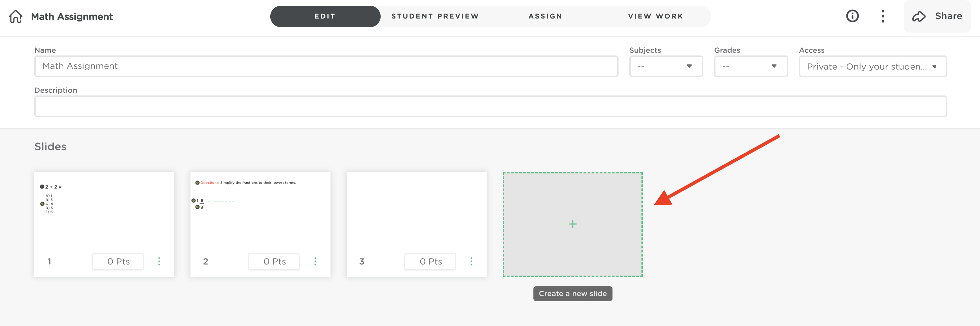Click the home icon
The width and height of the screenshot is (980, 326).
point(16,16)
